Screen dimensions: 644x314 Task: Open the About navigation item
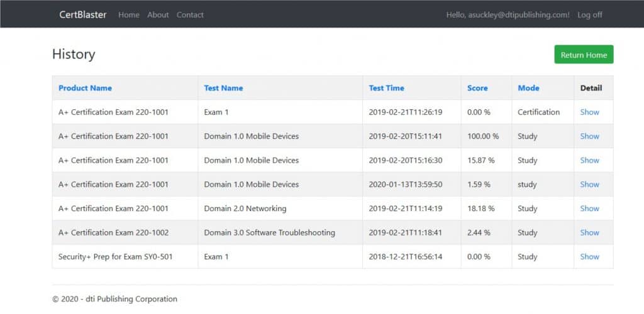click(158, 14)
